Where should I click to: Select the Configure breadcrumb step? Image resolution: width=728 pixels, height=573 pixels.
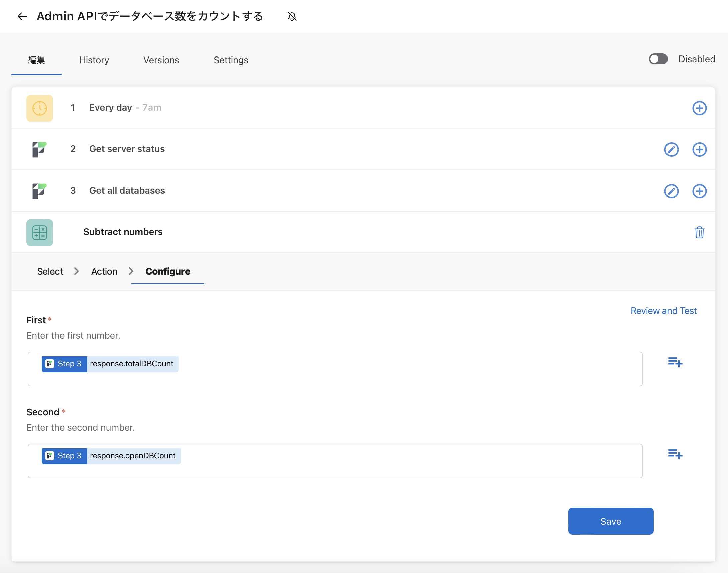[168, 271]
